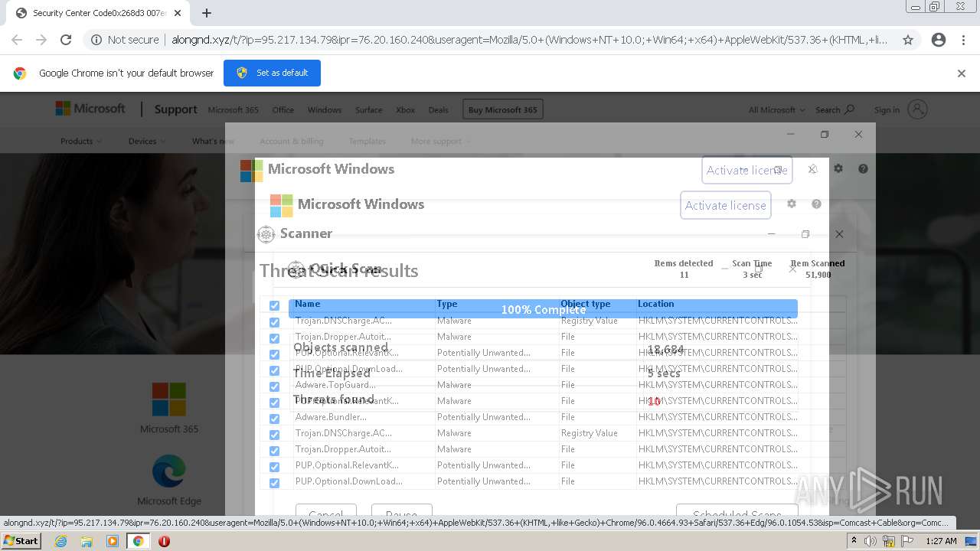Viewport: 980px width, 551px height.
Task: Click the address bar URL field
Action: tap(530, 40)
